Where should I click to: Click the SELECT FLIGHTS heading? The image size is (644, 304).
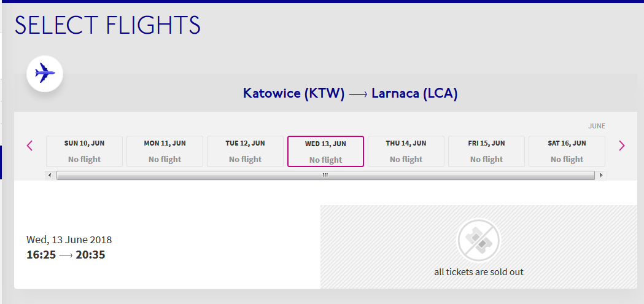[107, 25]
